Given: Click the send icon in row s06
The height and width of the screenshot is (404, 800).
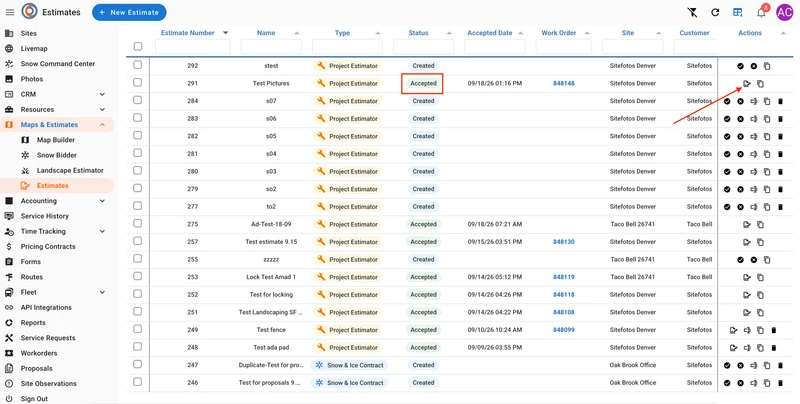Looking at the screenshot, I should pyautogui.click(x=754, y=119).
